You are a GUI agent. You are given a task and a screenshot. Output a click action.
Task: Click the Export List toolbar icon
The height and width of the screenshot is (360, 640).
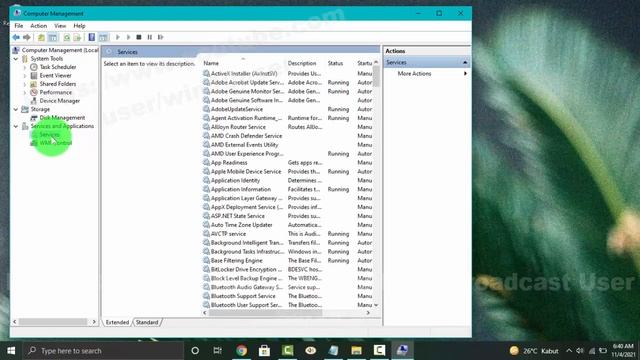click(77, 37)
